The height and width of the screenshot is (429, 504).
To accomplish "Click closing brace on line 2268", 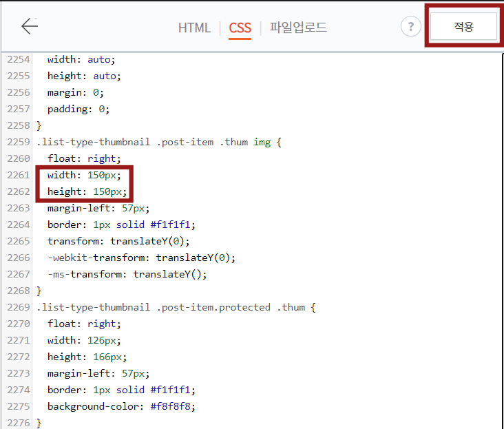I will coord(39,291).
